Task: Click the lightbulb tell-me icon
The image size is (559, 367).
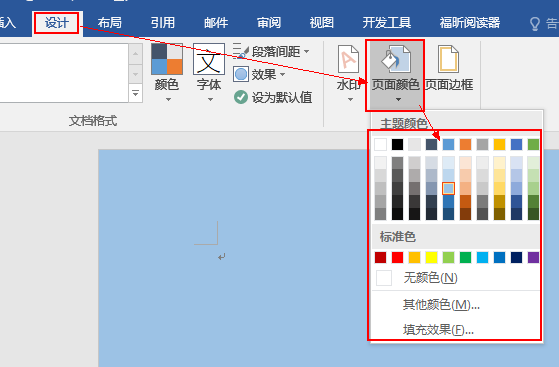Action: coord(535,24)
